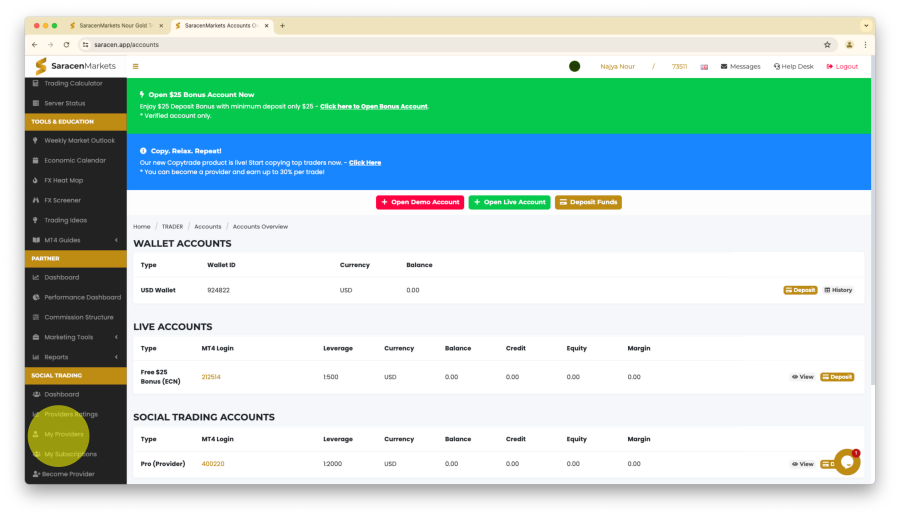
Task: Select the language flag icon
Action: point(704,67)
